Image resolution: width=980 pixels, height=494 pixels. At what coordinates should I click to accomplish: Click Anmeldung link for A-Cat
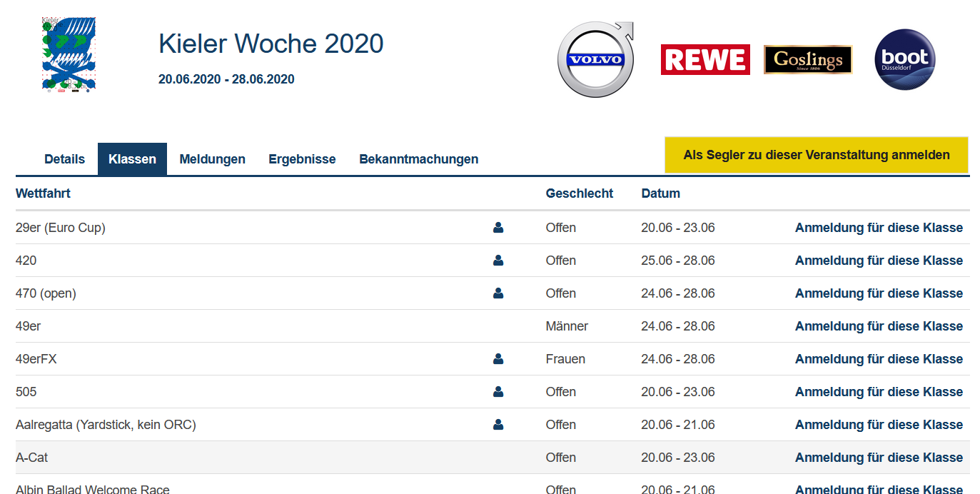tap(879, 458)
